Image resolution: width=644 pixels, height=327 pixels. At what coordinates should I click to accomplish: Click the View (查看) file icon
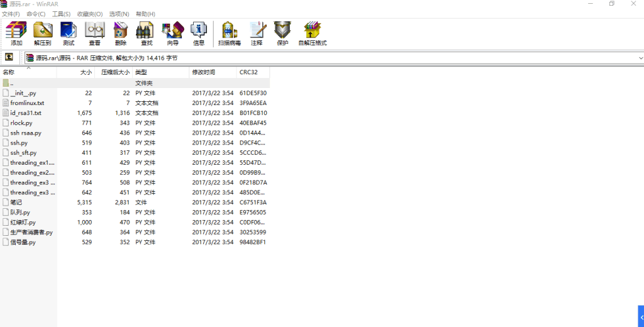(x=94, y=33)
